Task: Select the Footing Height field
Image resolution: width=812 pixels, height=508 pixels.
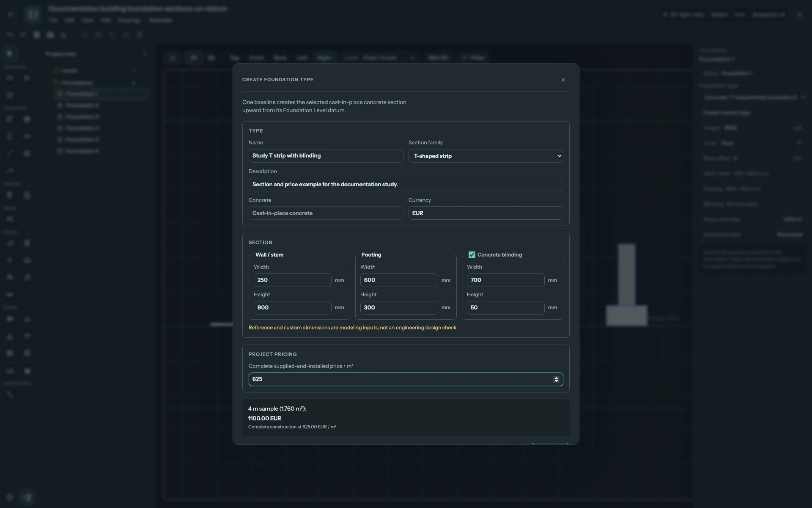Action: pyautogui.click(x=399, y=308)
